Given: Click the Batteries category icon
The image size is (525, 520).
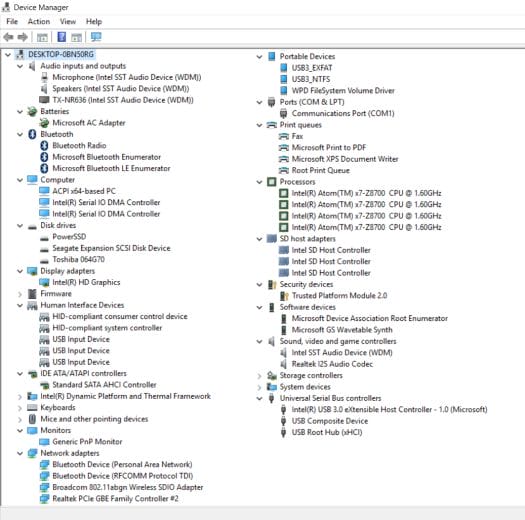Looking at the screenshot, I should (32, 112).
